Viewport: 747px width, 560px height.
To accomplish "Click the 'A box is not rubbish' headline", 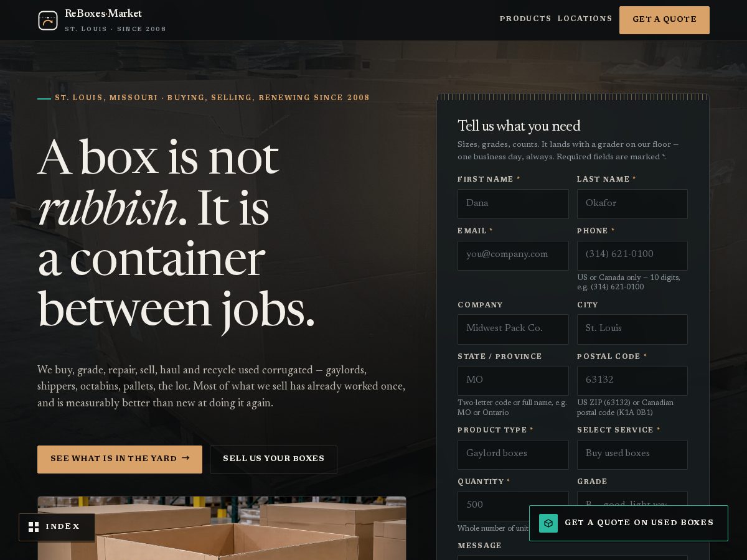I will coord(177,234).
